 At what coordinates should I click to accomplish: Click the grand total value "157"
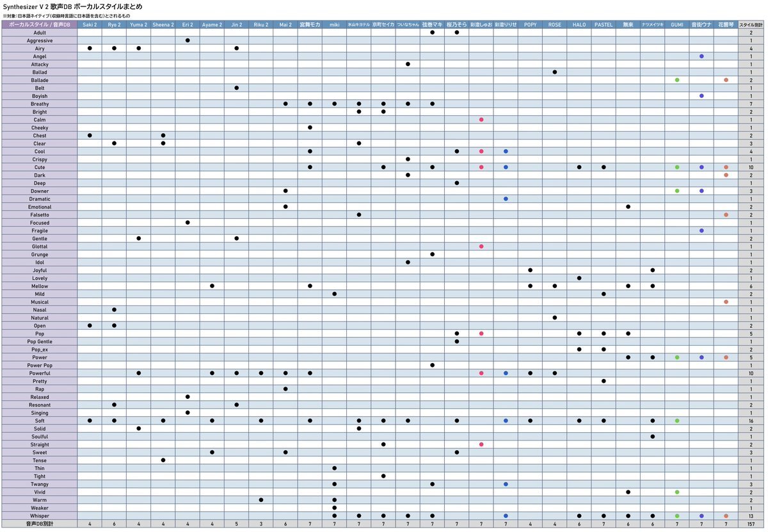pyautogui.click(x=751, y=524)
